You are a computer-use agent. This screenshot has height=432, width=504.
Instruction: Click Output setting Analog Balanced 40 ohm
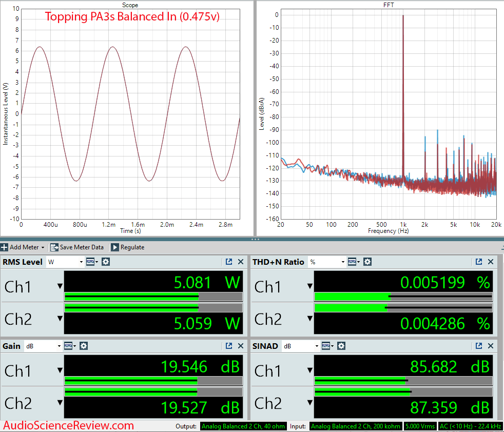(x=243, y=426)
